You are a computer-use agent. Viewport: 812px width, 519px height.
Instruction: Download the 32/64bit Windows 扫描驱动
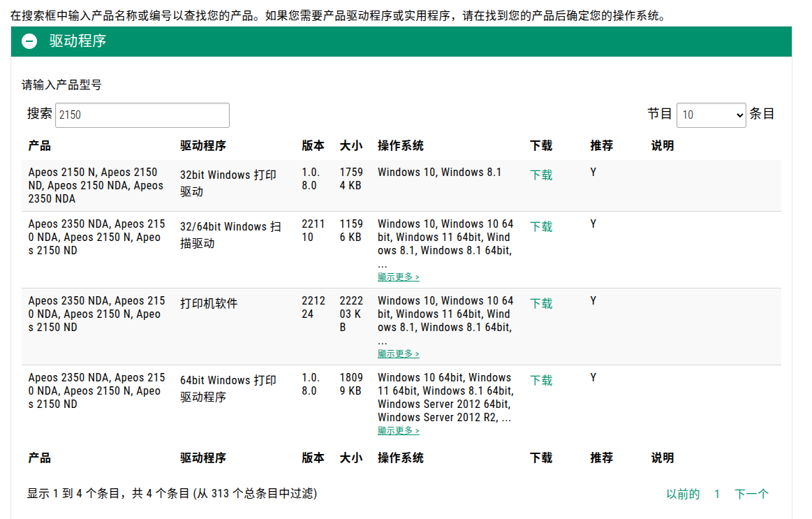[x=541, y=227]
